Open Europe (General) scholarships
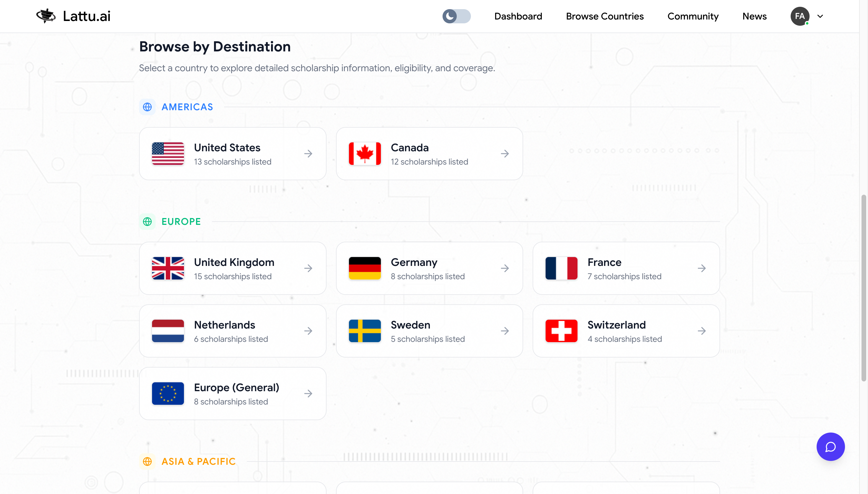The image size is (868, 494). (x=233, y=394)
